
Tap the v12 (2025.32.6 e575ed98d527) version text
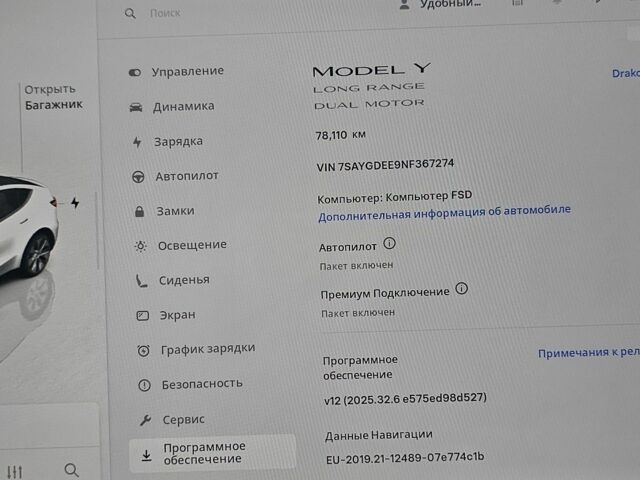pos(405,399)
